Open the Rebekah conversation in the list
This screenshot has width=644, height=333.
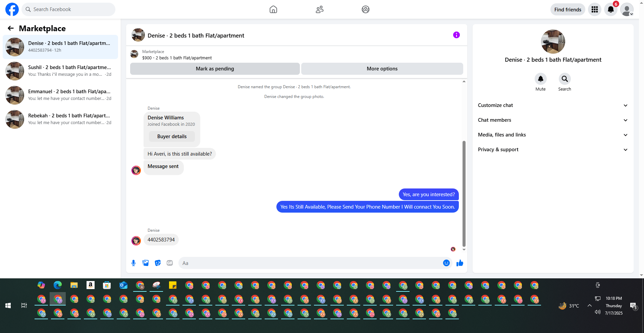[x=60, y=119]
